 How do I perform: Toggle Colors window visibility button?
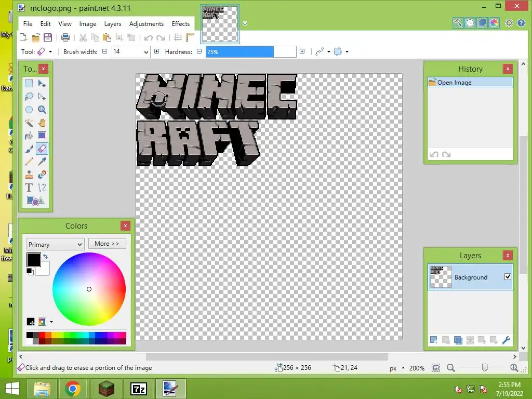(494, 23)
